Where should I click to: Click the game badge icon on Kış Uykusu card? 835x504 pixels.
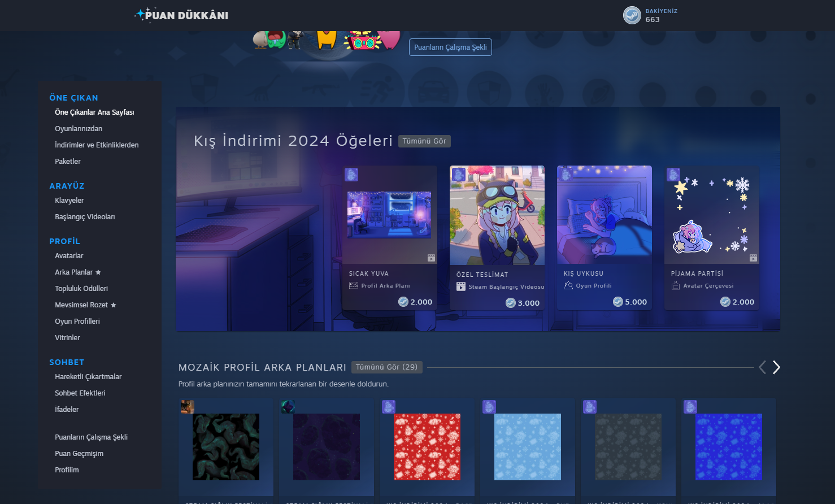tap(566, 175)
